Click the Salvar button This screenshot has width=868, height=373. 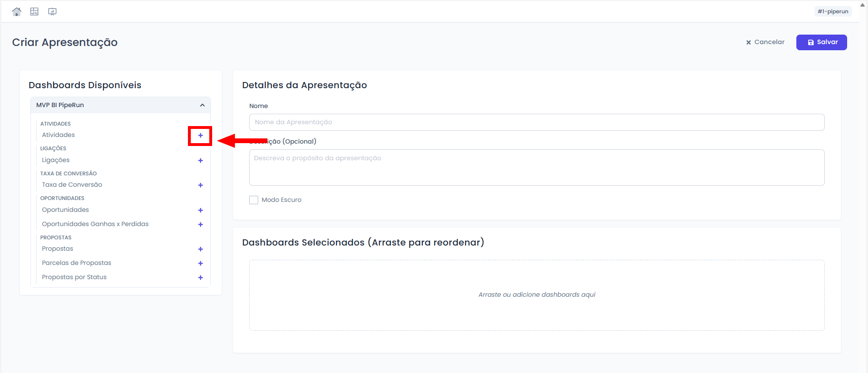click(821, 42)
